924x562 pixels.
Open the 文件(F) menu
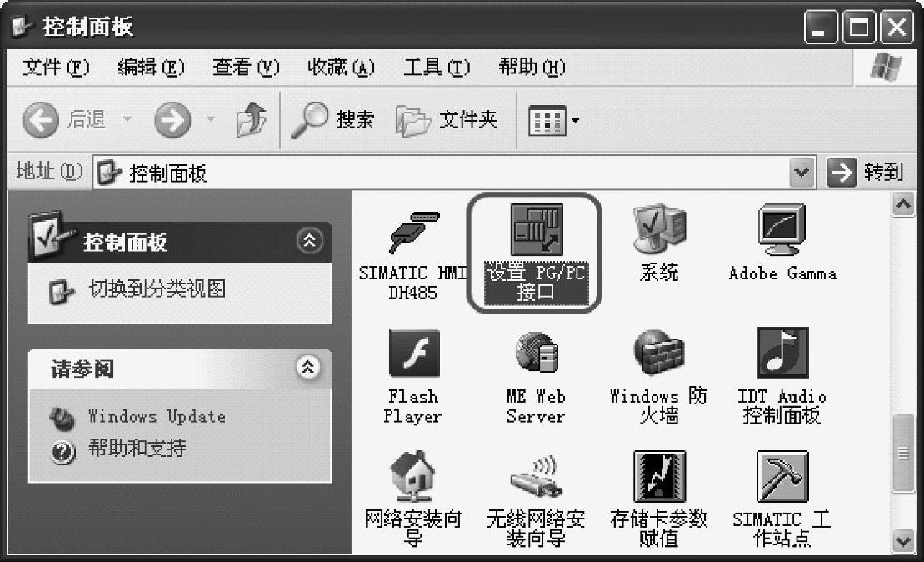pos(56,67)
